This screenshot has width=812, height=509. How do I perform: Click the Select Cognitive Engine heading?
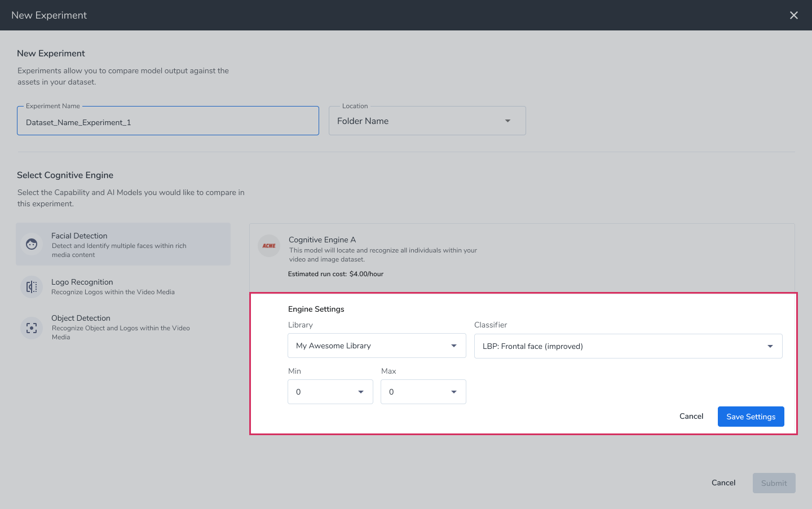pos(65,175)
